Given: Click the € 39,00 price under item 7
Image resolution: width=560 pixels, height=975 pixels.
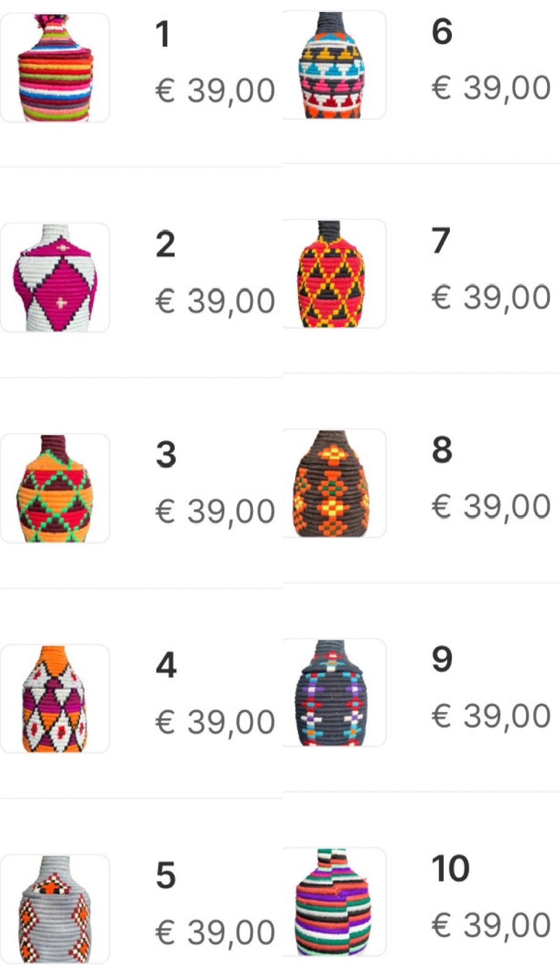Looking at the screenshot, I should 491,297.
